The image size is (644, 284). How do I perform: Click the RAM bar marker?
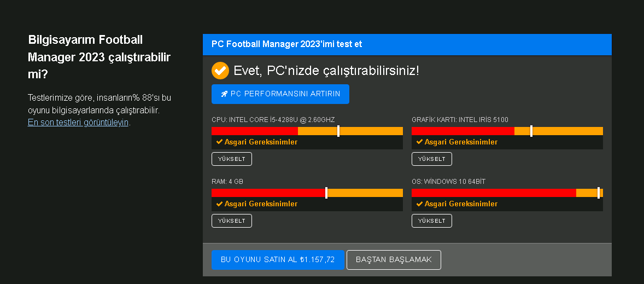click(x=326, y=193)
